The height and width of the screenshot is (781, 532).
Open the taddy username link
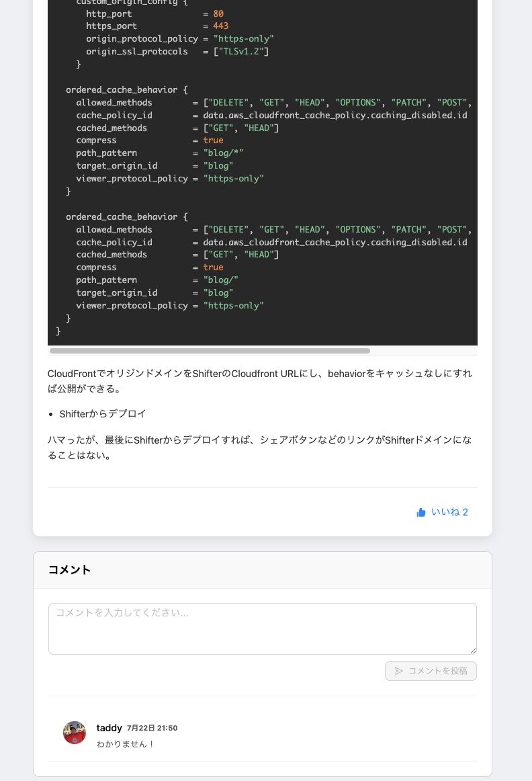[x=109, y=728]
